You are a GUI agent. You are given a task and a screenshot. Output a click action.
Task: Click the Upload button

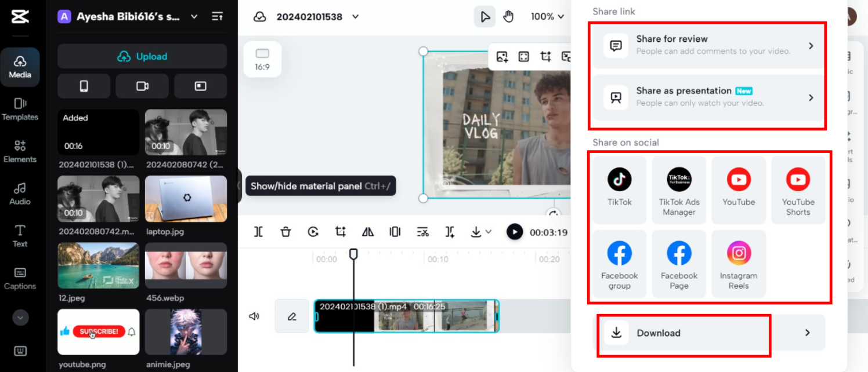[x=142, y=56]
